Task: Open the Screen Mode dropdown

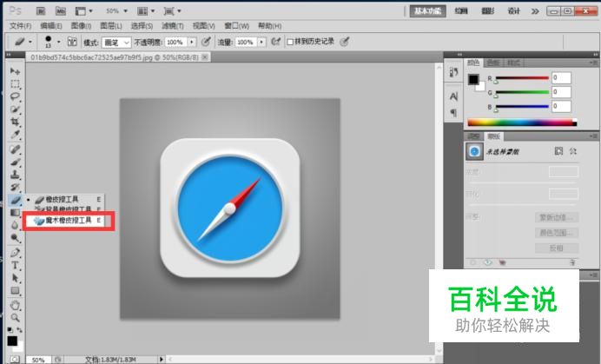Action: tap(172, 11)
